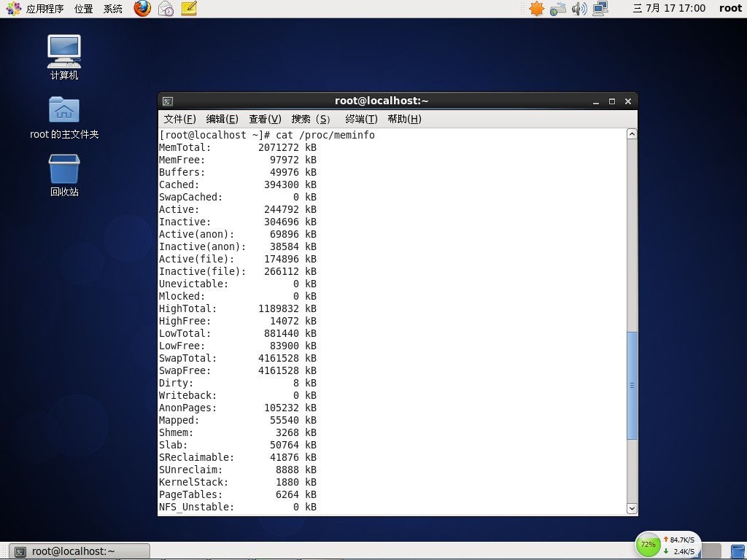Click the SwapFree: 4161528 kB line

(238, 370)
